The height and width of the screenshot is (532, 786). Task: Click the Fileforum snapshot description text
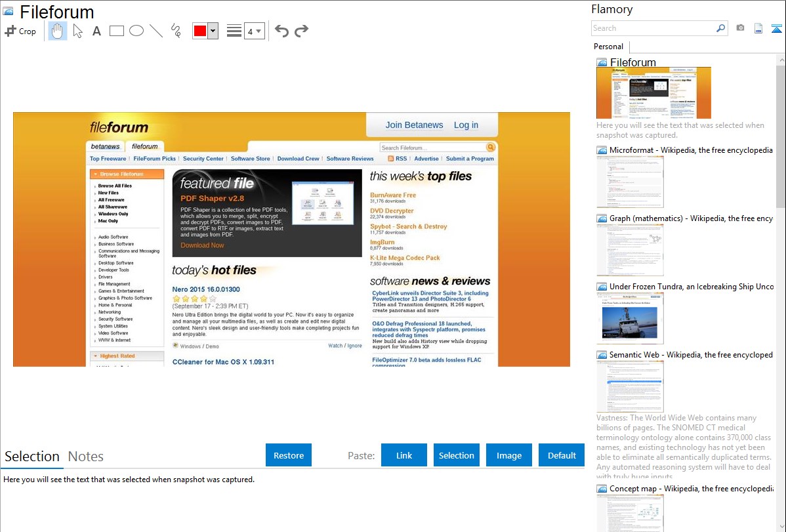click(x=680, y=130)
